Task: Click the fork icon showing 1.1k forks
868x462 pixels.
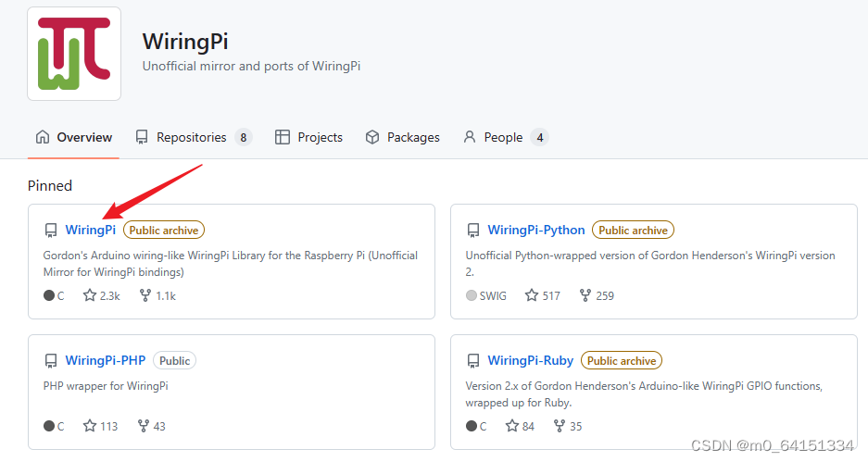Action: (x=145, y=295)
